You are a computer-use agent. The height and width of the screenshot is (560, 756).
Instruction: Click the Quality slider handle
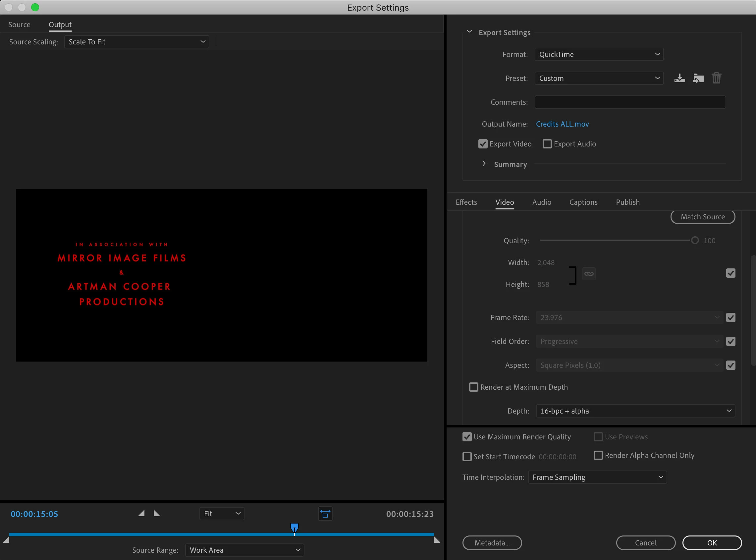point(695,241)
